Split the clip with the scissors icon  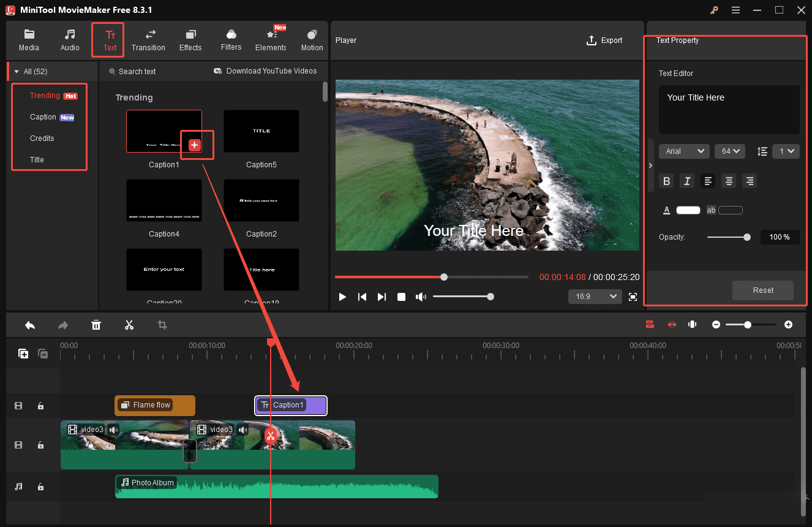click(x=129, y=325)
